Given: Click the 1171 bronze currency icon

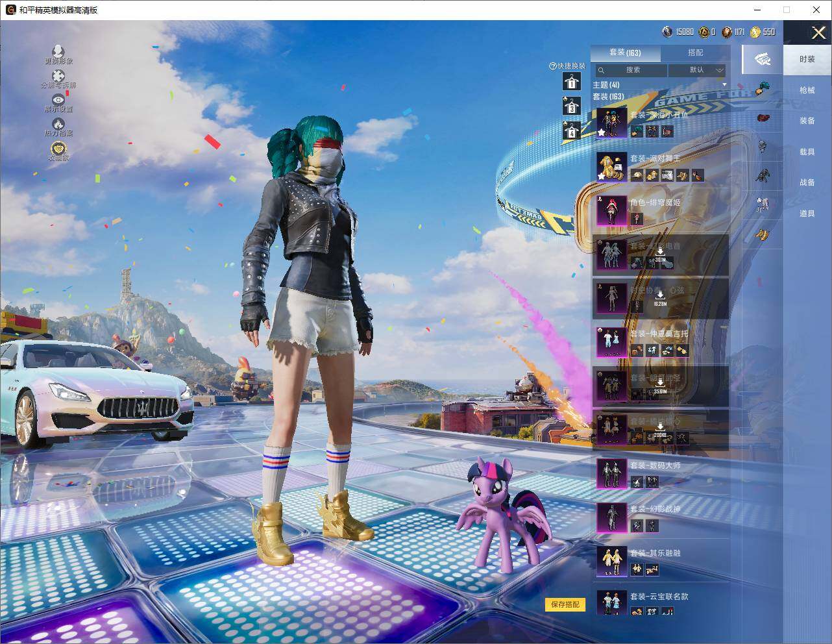Looking at the screenshot, I should pyautogui.click(x=727, y=32).
